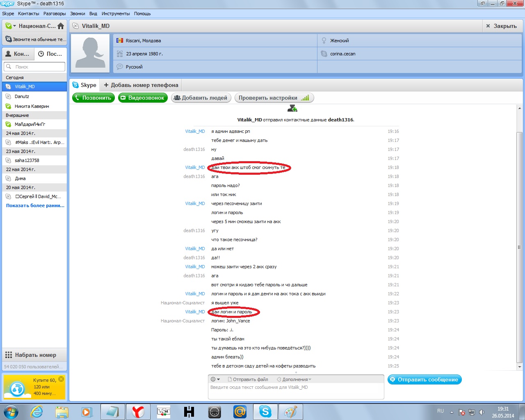The image size is (525, 420).
Task: Click Отправить файл
Action: point(248,379)
